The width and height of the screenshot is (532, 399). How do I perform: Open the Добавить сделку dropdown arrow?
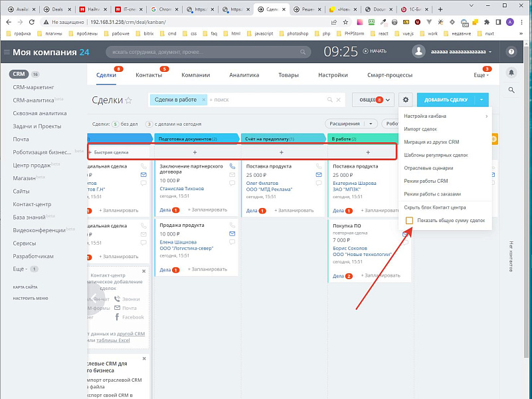click(x=481, y=100)
